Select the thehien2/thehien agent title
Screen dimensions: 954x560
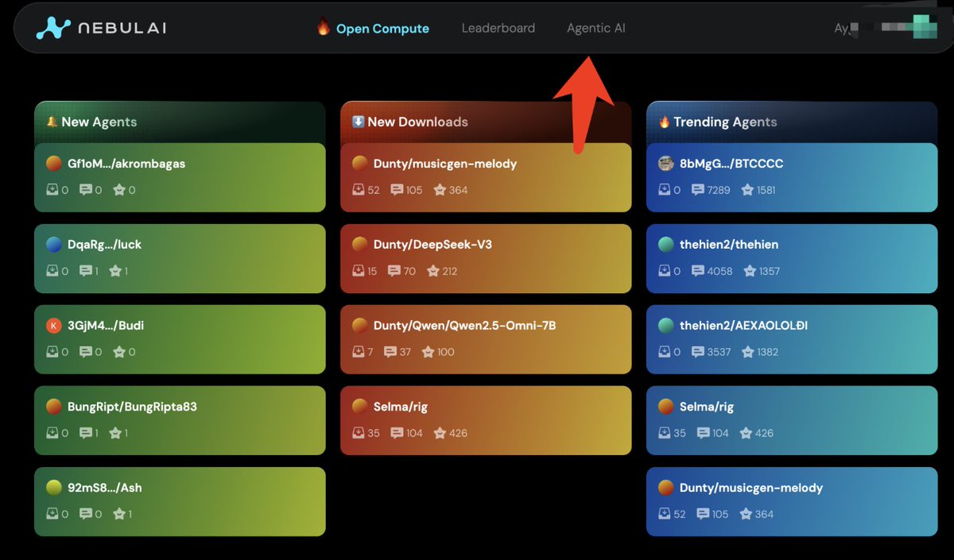[x=729, y=245]
